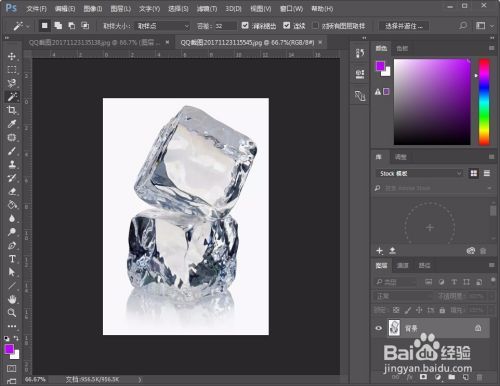Select the History Brush tool
This screenshot has width=500, height=386.
[12, 178]
